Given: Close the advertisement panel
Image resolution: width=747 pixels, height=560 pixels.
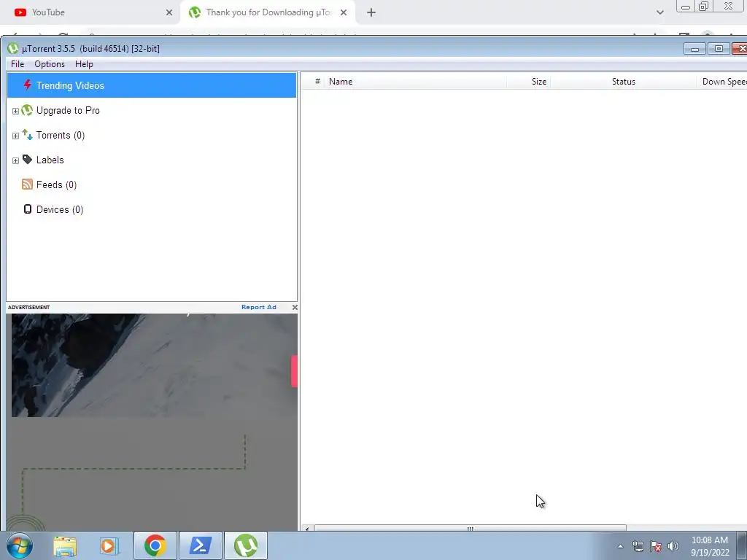Looking at the screenshot, I should 295,307.
